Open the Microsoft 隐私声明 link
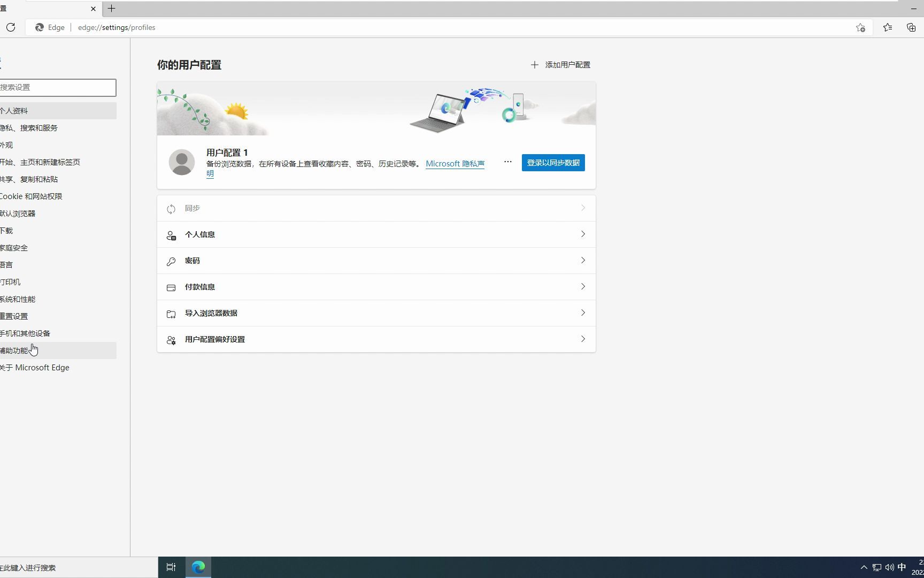The height and width of the screenshot is (578, 924). (454, 164)
